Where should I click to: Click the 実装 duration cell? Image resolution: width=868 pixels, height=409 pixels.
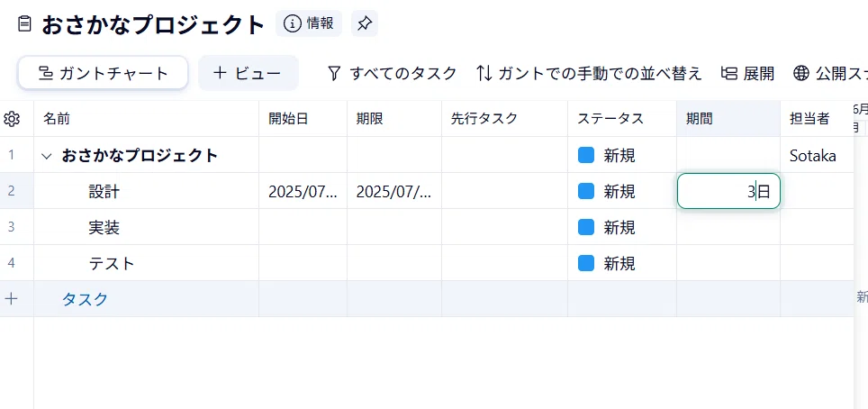click(x=728, y=227)
